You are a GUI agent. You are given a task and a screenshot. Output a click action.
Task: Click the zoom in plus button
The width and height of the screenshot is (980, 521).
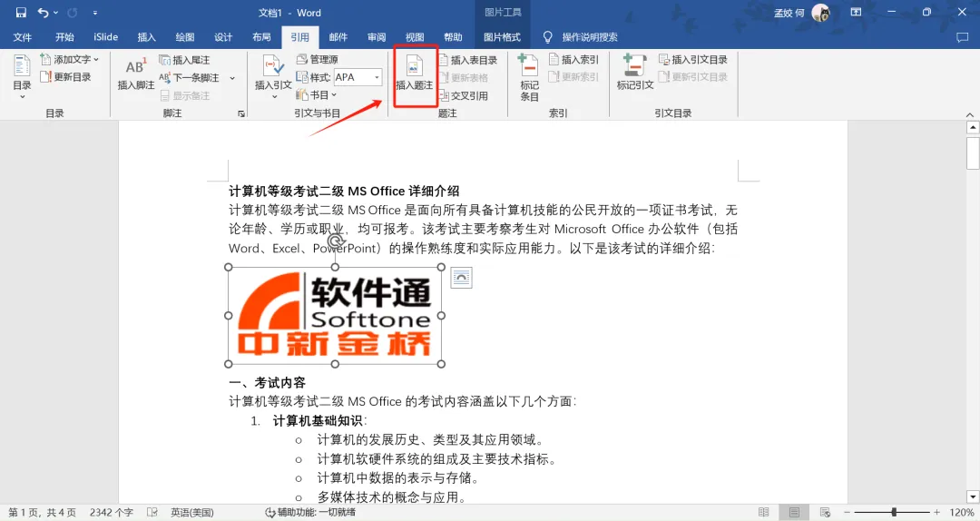click(x=936, y=512)
